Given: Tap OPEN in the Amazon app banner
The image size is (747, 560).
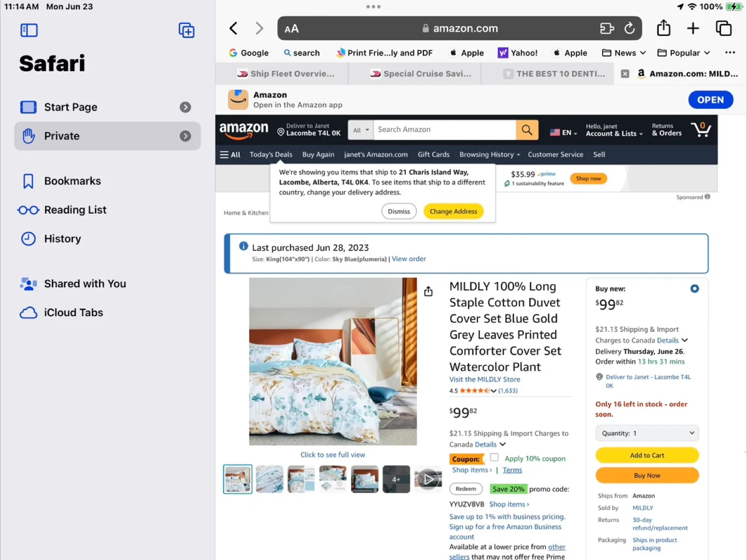Looking at the screenshot, I should [710, 100].
